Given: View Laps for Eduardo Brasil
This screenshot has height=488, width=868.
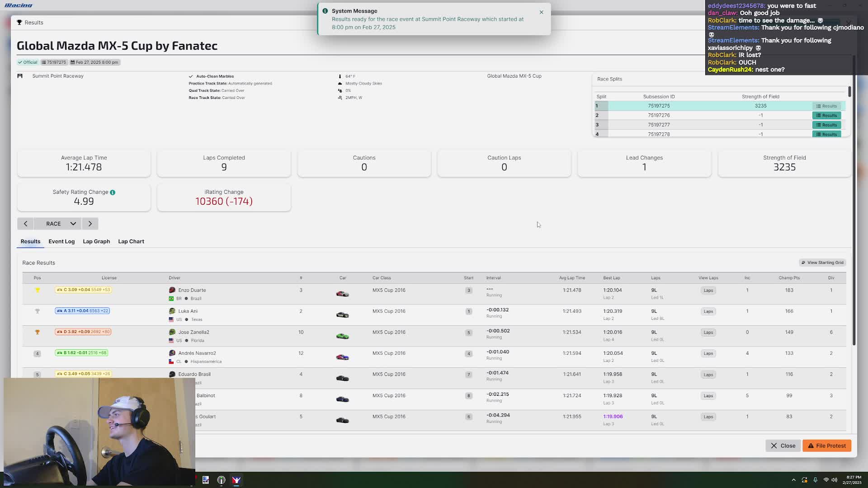Looking at the screenshot, I should 708,375.
